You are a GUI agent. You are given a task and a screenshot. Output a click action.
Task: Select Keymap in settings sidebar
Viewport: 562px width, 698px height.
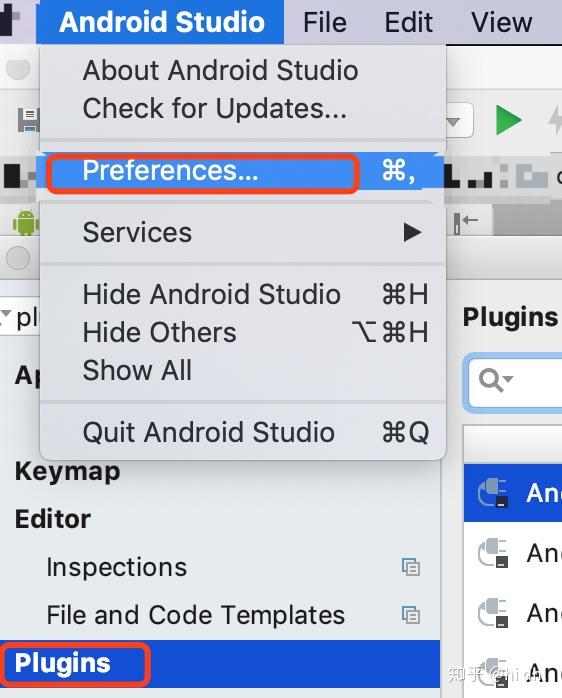click(x=68, y=471)
